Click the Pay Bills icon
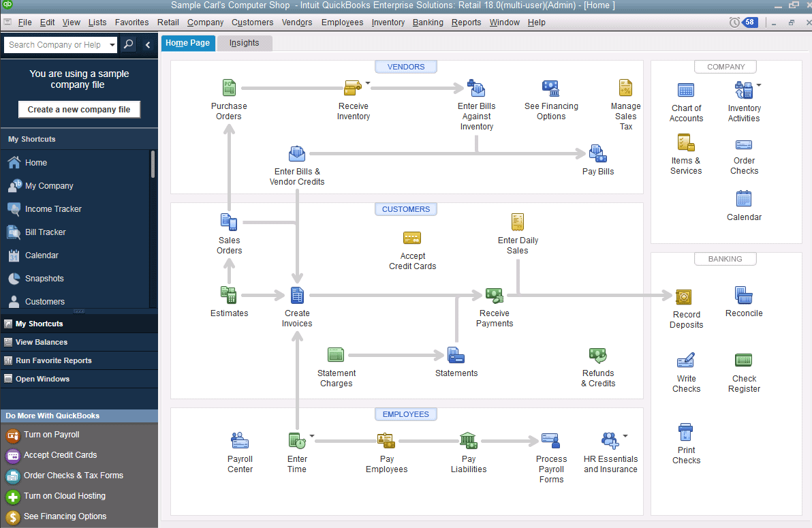 click(597, 154)
